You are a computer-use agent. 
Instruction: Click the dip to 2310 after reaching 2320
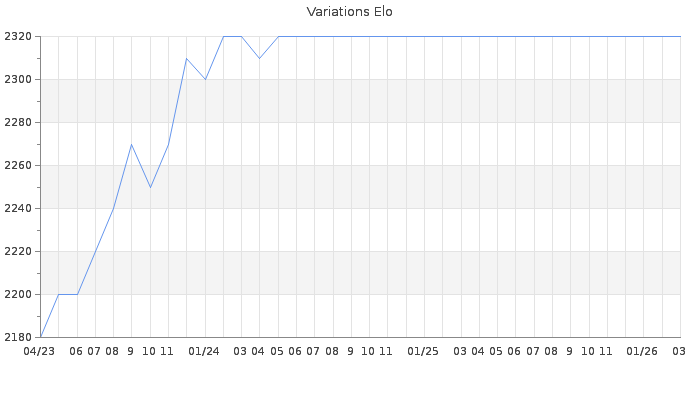(259, 58)
